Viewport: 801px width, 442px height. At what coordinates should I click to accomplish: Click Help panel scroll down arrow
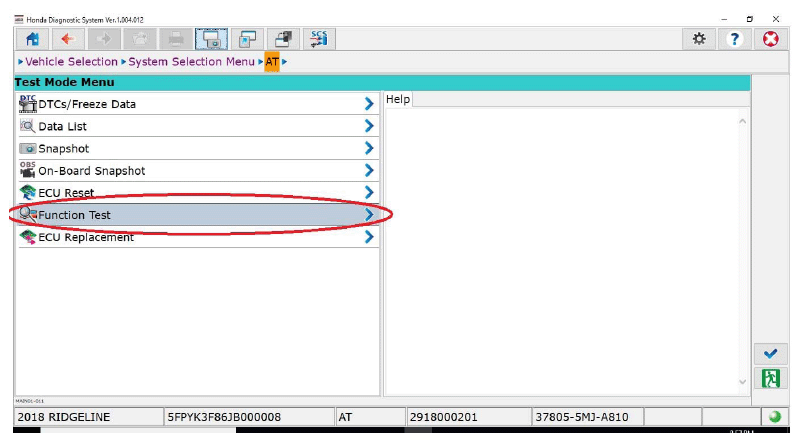pos(742,382)
